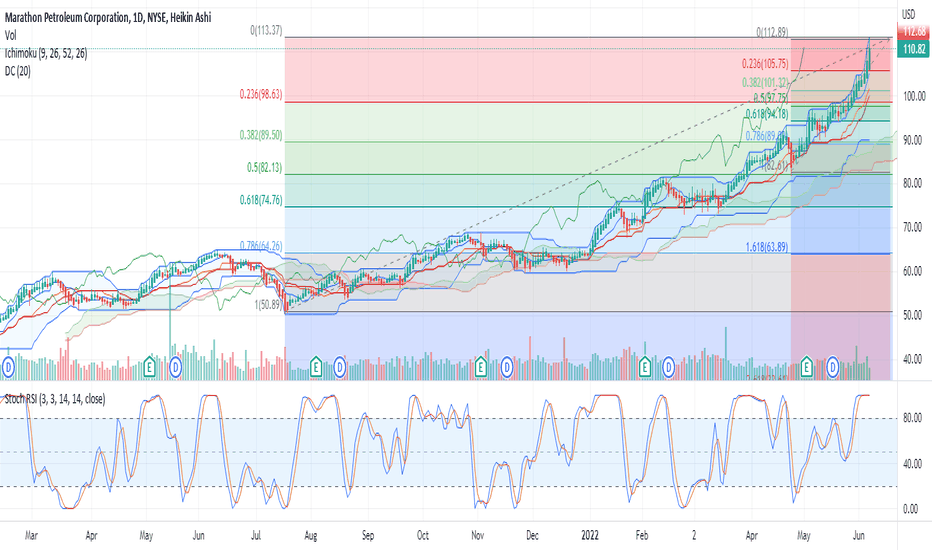Click the Jul label on the time axis
The image size is (932, 550).
pos(256,536)
